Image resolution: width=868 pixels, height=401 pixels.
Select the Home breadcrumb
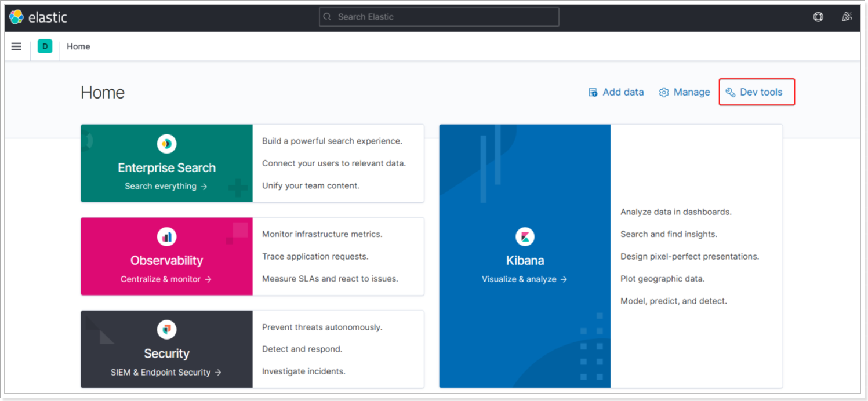pos(78,46)
